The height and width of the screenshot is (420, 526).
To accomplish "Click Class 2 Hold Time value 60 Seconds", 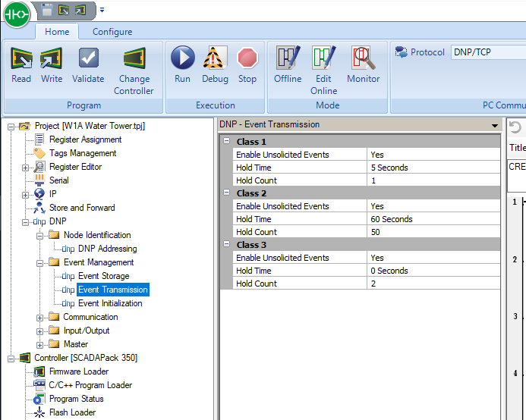I will click(x=433, y=219).
